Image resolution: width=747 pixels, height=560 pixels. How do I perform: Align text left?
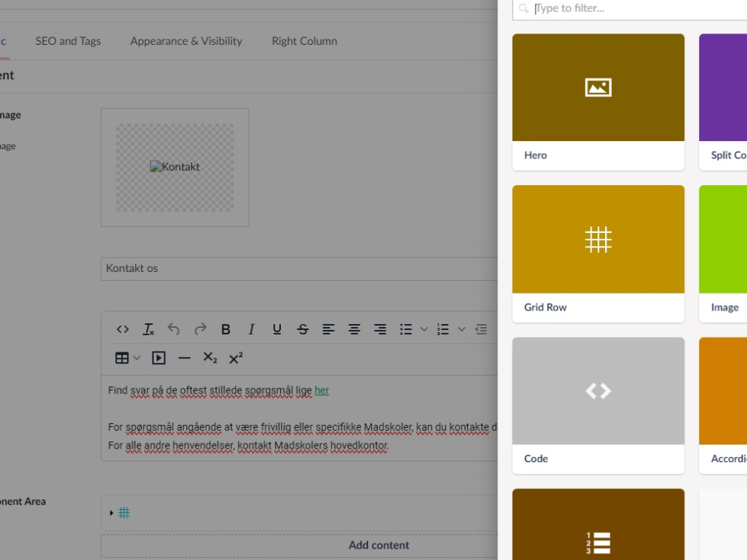[x=328, y=329]
